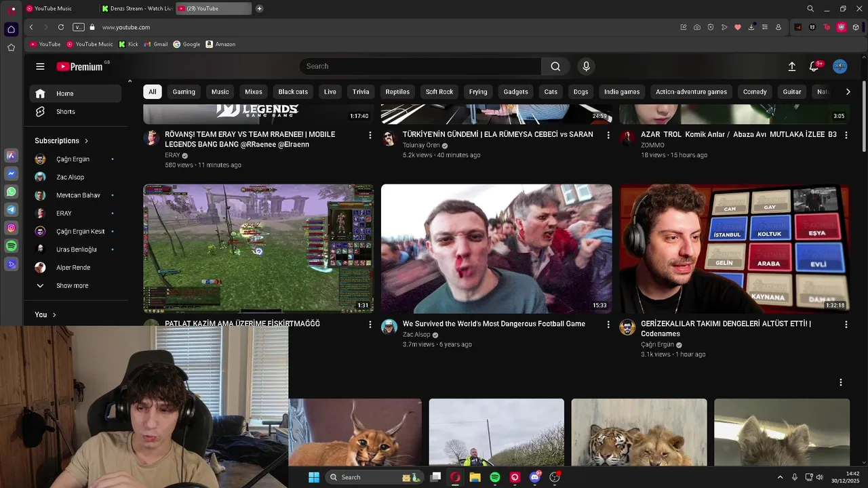Expand the You section chevron
Screen dimensions: 868x488
coord(54,314)
